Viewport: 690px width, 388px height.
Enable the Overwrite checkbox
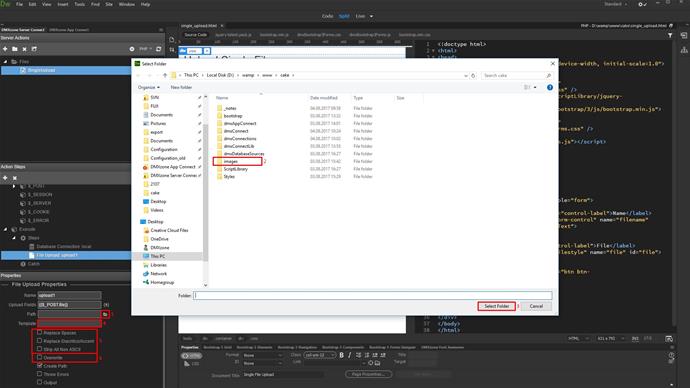(40, 357)
